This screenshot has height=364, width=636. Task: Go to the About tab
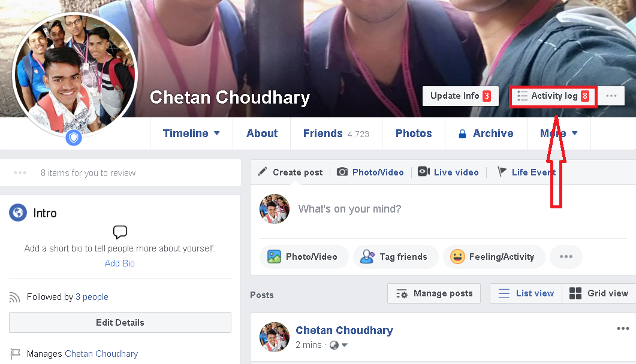click(x=261, y=134)
